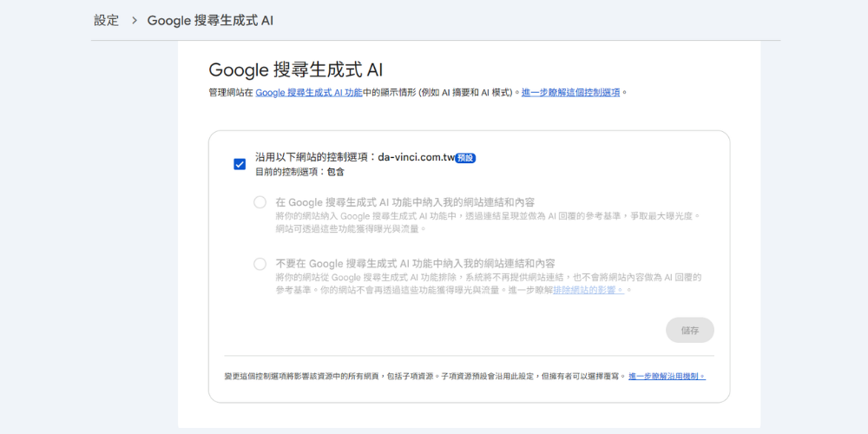Click the breadcrumb chevron after 設定
Image resolution: width=868 pixels, height=434 pixels.
coord(134,21)
